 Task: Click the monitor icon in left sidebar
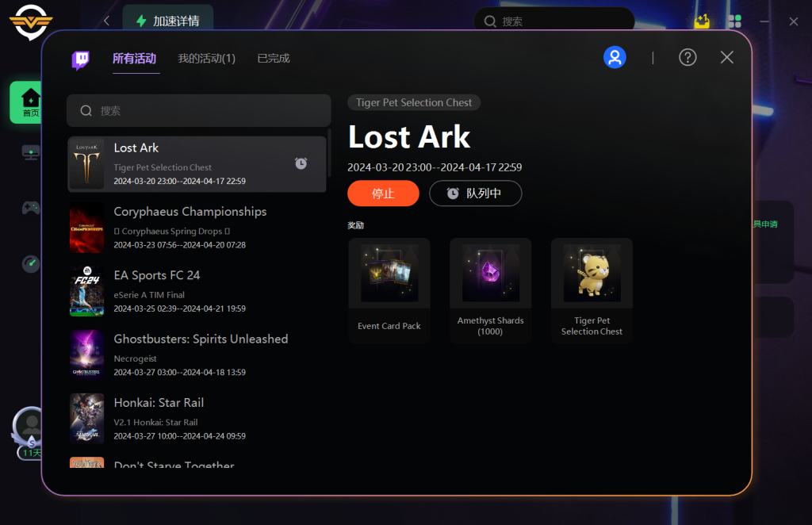coord(31,153)
